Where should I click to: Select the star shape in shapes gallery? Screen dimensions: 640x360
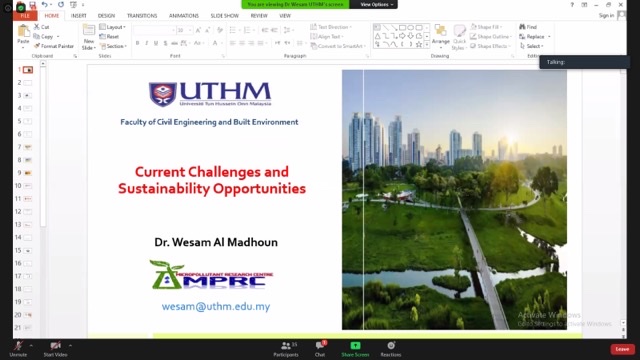(x=419, y=44)
